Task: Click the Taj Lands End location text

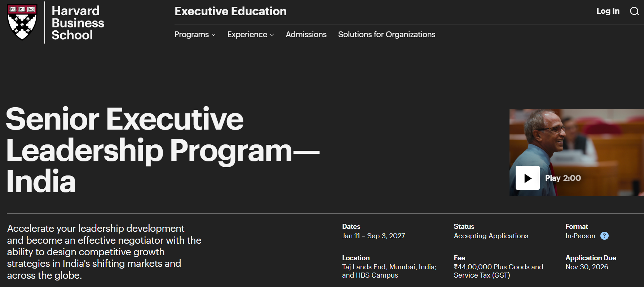Action: [389, 271]
